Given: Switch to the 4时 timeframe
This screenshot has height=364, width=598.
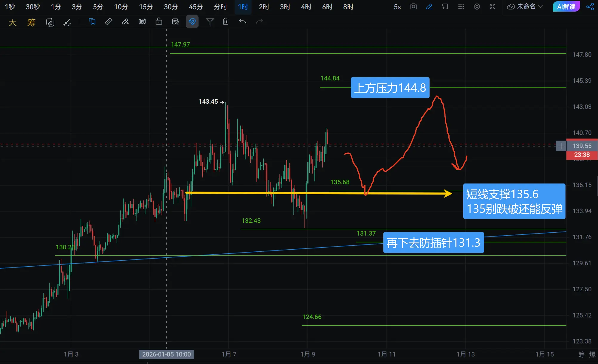Looking at the screenshot, I should click(306, 7).
